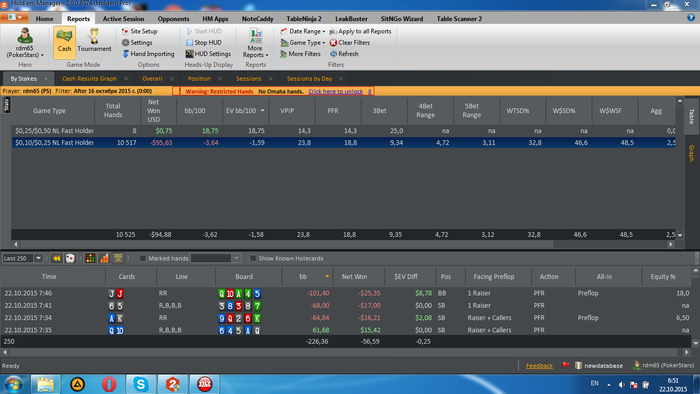Open the Skype taskbar icon
This screenshot has height=394, width=700.
pos(141,384)
